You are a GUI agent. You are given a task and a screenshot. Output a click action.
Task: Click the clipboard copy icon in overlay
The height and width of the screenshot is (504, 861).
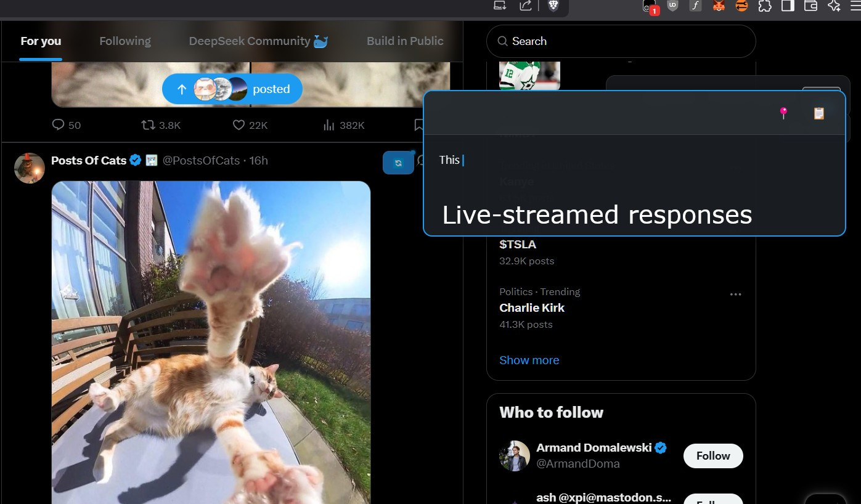coord(818,113)
